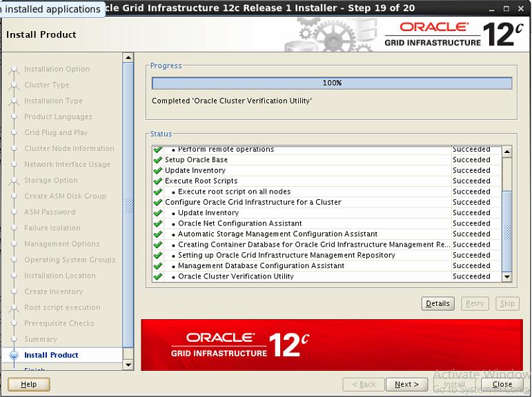Select Grid Plug and Play step

[56, 132]
